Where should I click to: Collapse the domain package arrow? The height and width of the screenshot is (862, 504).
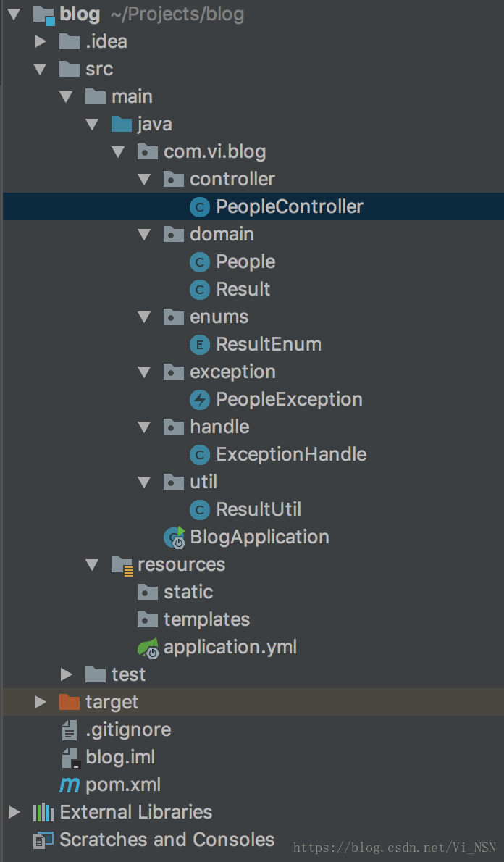144,235
